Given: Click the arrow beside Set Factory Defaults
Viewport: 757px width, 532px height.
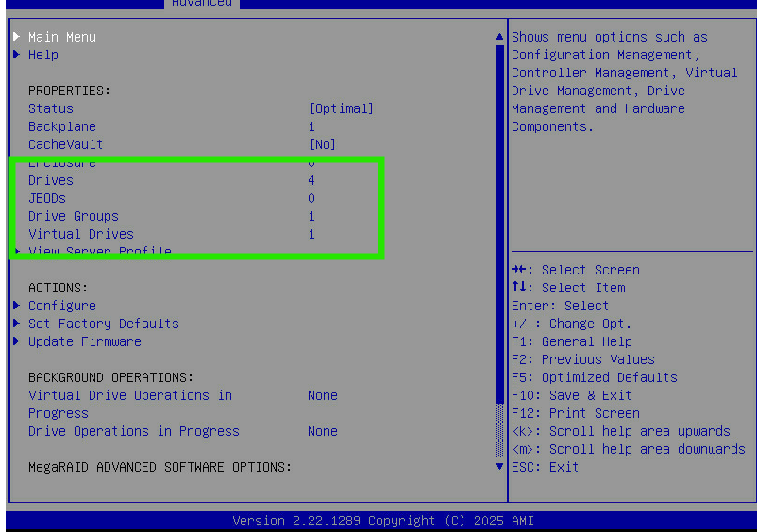Looking at the screenshot, I should pyautogui.click(x=17, y=324).
